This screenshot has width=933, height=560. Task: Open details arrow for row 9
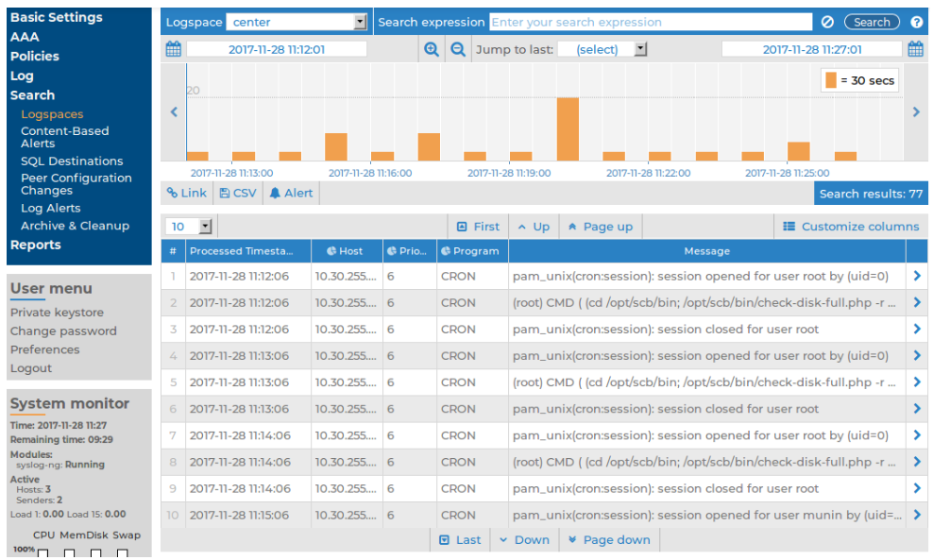[x=917, y=488]
